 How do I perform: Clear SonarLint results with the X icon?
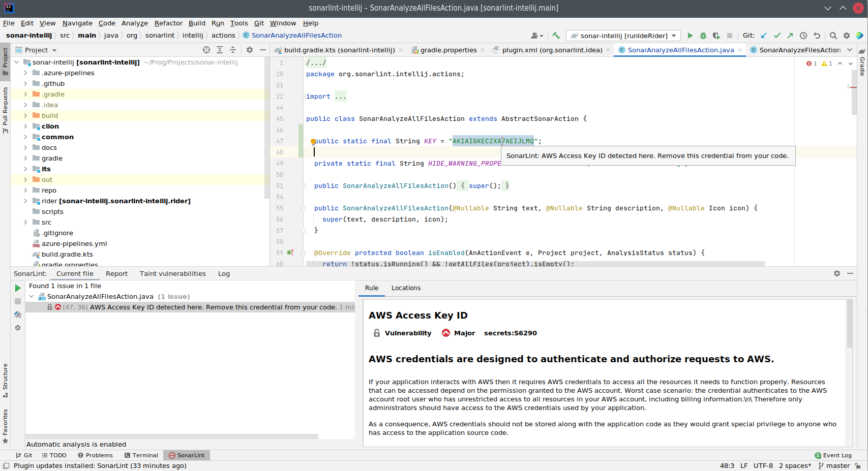18,328
